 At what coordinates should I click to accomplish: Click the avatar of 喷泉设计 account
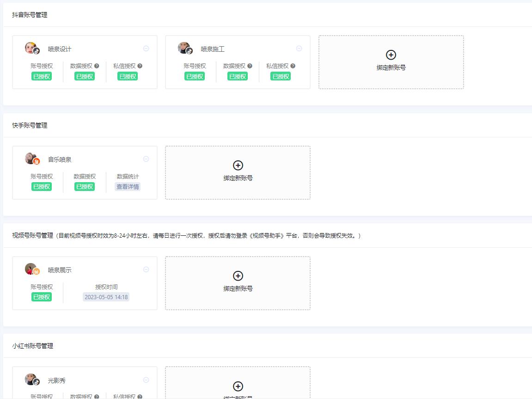click(30, 48)
